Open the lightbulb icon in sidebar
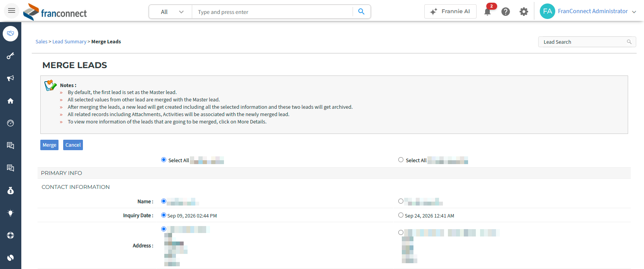 pos(10,213)
